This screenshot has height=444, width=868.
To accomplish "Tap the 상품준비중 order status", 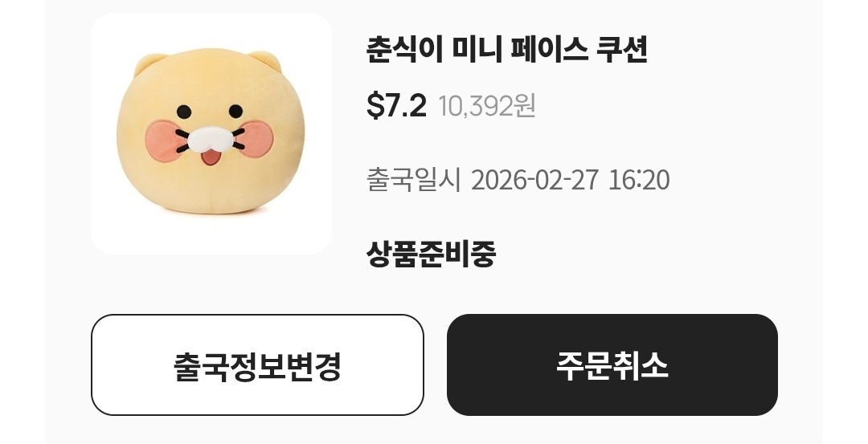I will 431,254.
